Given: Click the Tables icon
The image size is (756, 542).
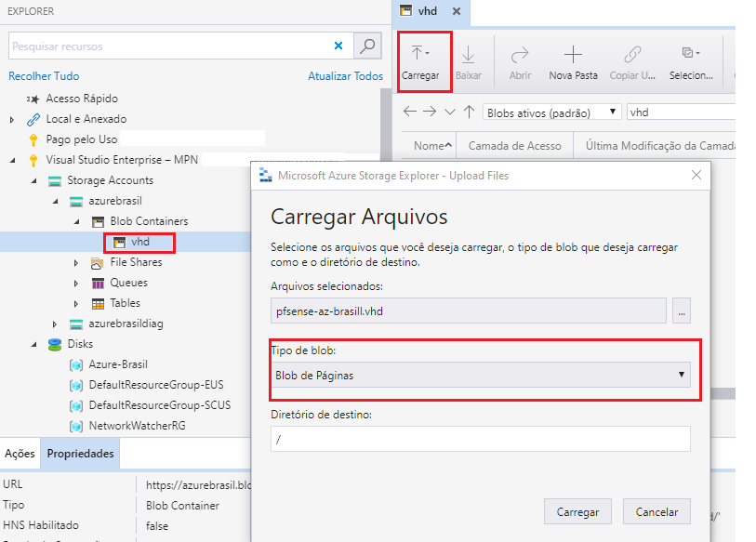Looking at the screenshot, I should coord(98,304).
